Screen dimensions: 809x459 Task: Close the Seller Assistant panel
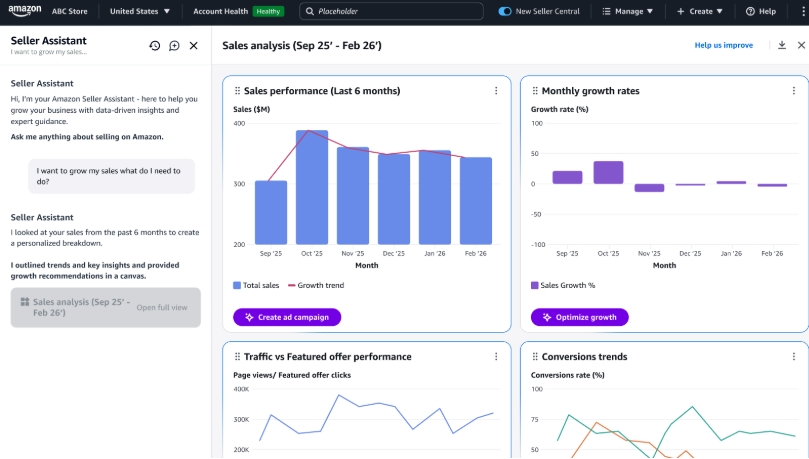pyautogui.click(x=194, y=46)
